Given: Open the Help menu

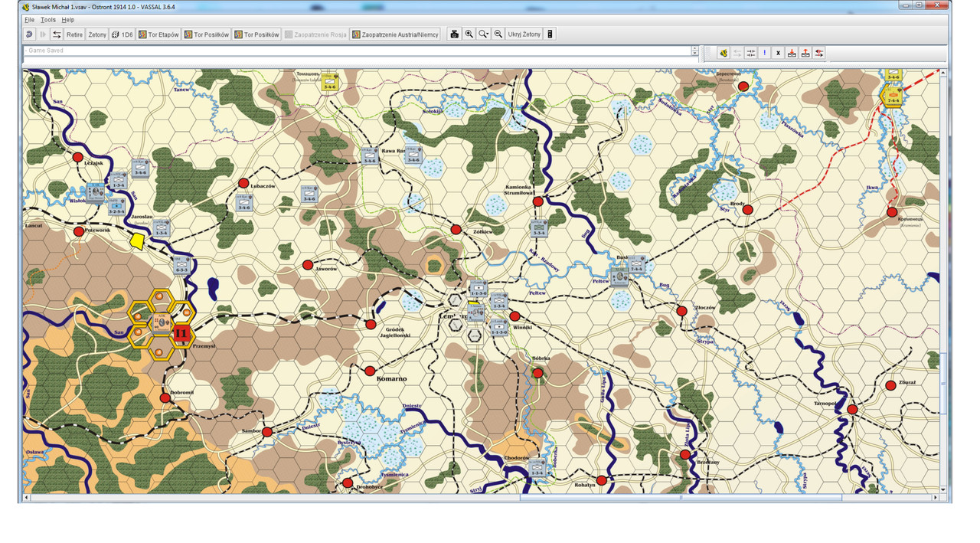Looking at the screenshot, I should point(68,19).
